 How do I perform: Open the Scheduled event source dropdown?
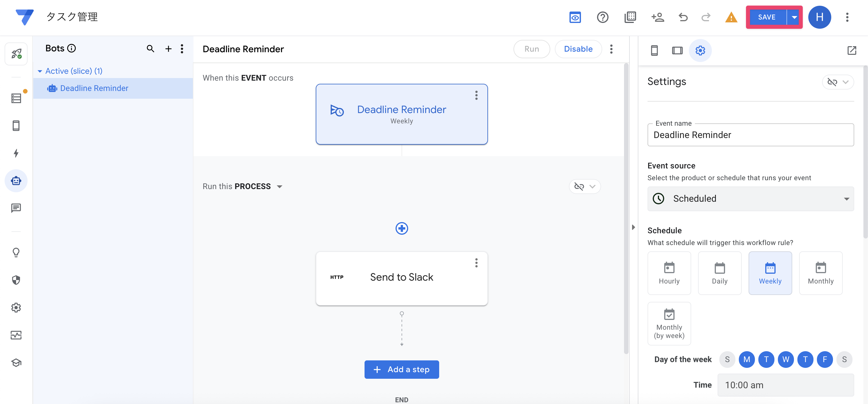[x=750, y=199]
